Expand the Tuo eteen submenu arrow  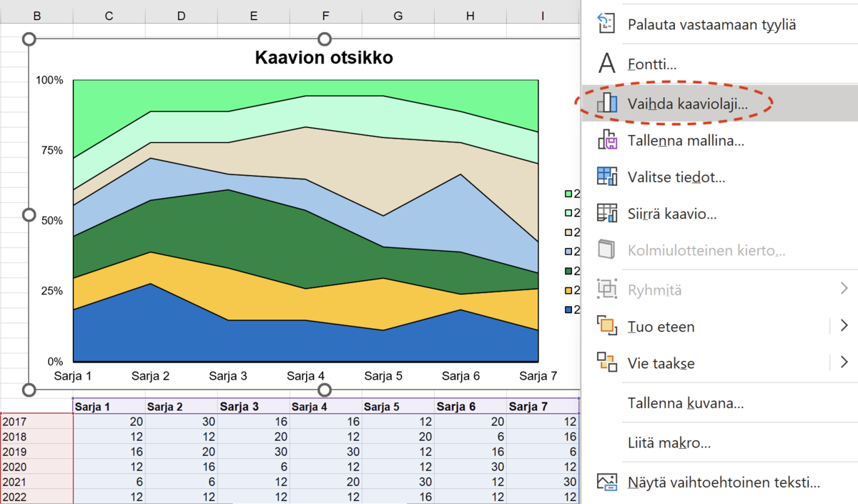click(844, 326)
